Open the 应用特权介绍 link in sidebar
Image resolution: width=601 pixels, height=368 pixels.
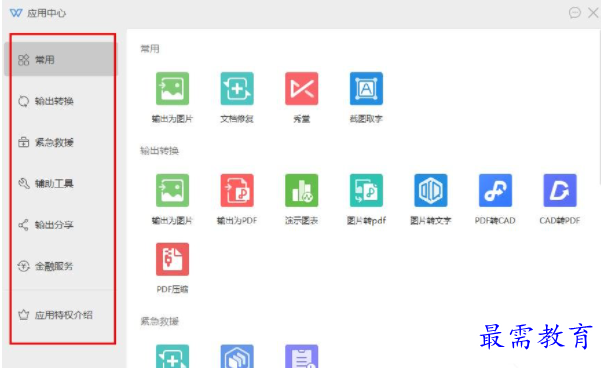(x=60, y=315)
